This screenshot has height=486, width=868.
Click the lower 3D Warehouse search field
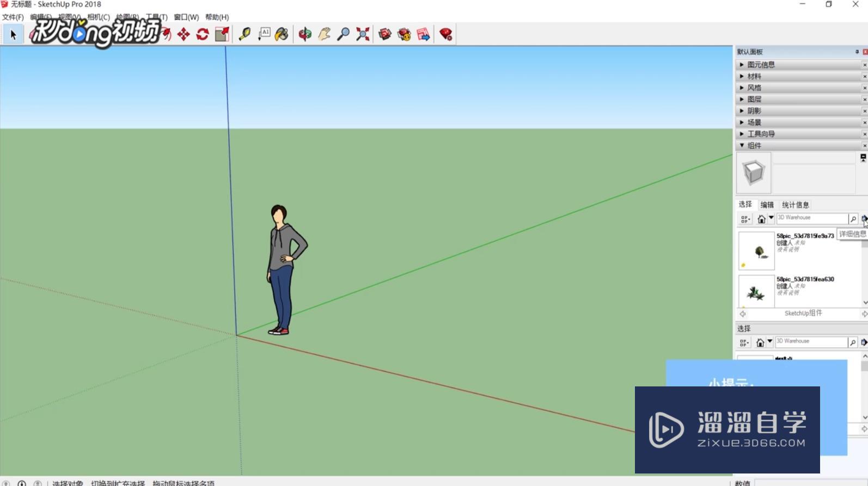pos(811,342)
